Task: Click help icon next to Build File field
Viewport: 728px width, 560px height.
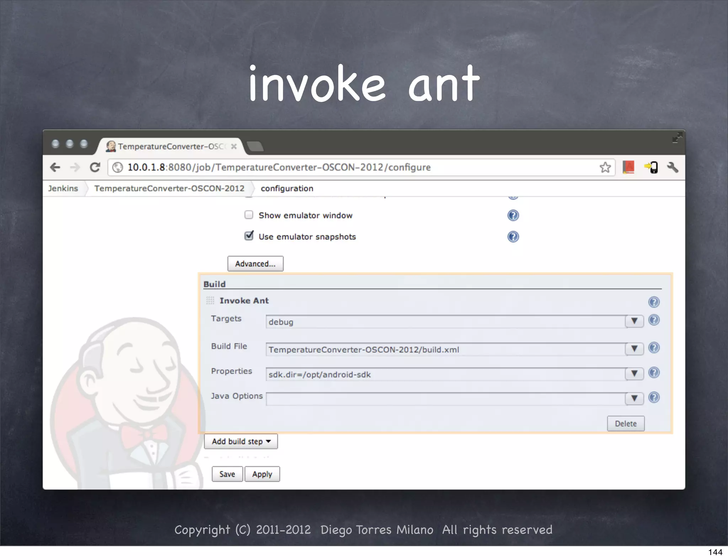Action: [654, 348]
